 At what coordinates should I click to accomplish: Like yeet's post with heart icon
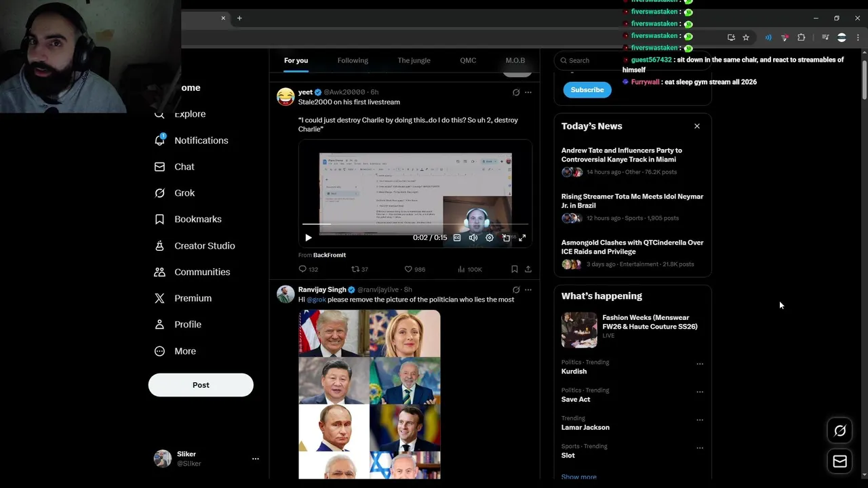pos(408,269)
